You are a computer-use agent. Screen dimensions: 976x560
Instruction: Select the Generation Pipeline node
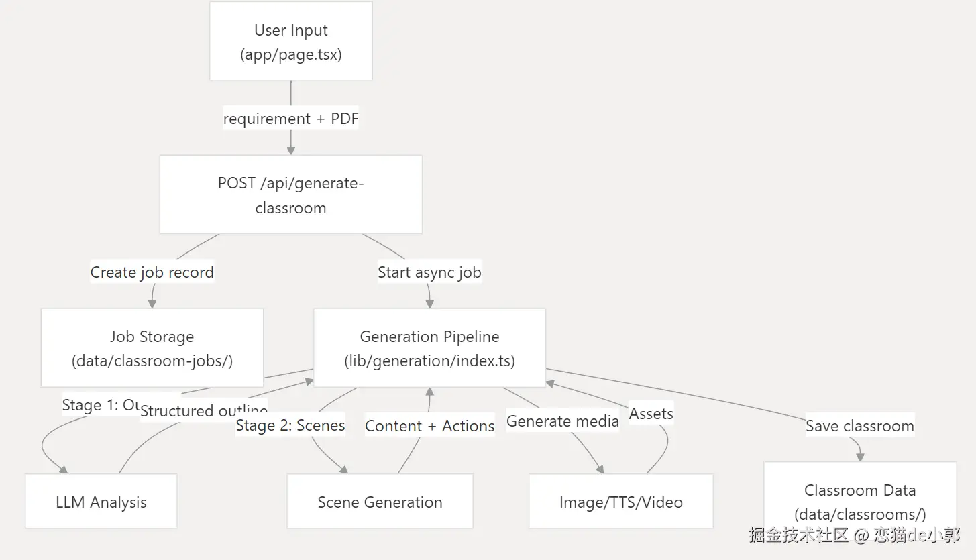click(x=429, y=348)
